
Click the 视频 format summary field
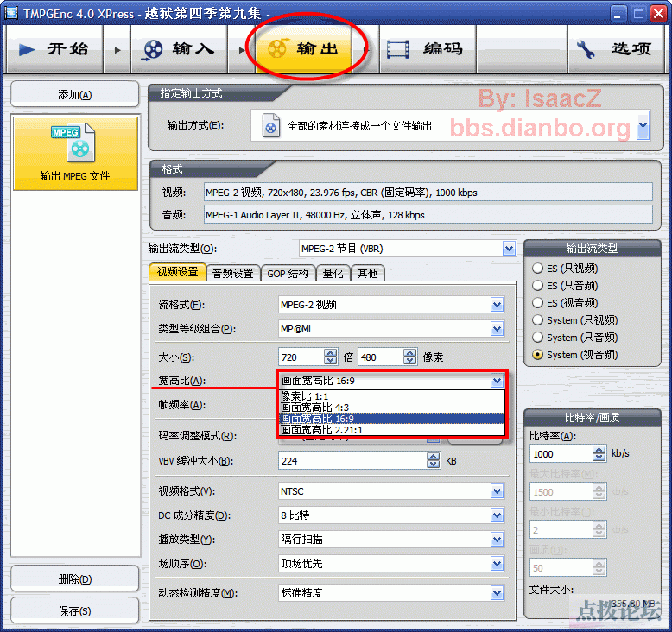pyautogui.click(x=428, y=193)
